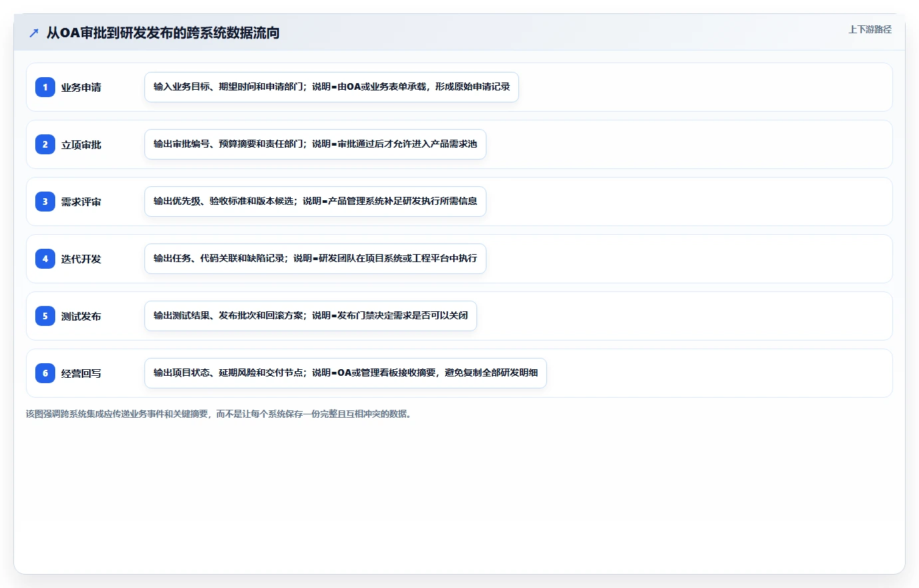
Task: Click the description box starting 输入业务目标
Action: click(331, 87)
